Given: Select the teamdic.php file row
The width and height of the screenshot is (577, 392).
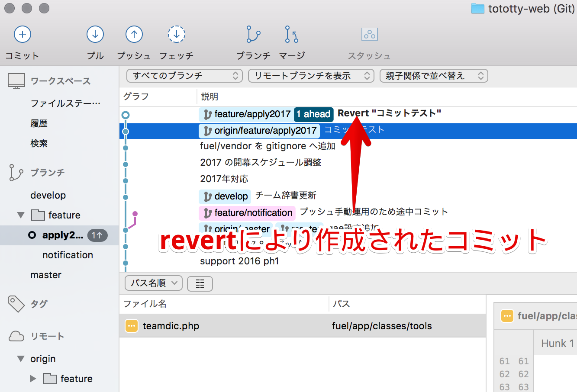Looking at the screenshot, I should (x=303, y=326).
